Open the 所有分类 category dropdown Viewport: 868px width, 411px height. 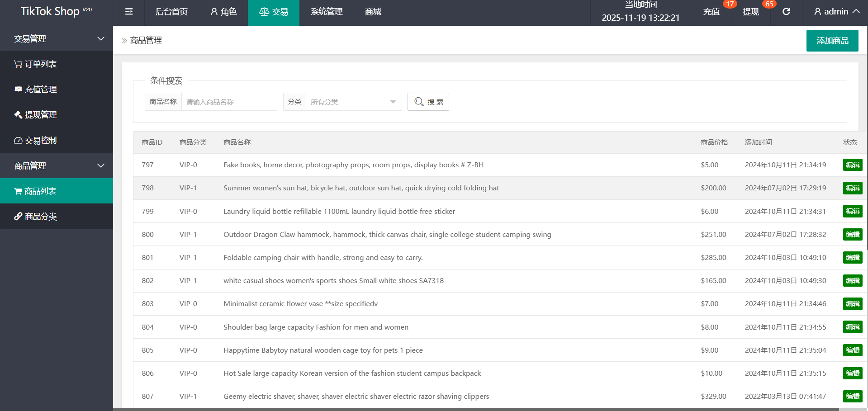coord(353,102)
